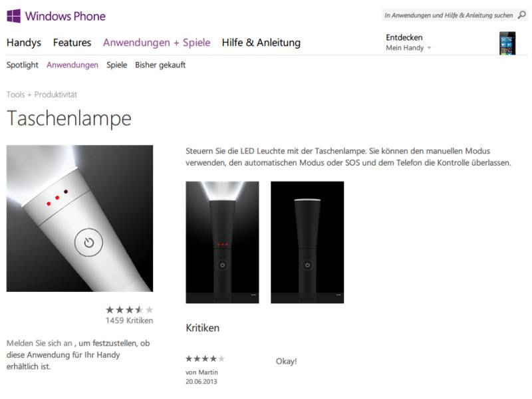
Task: Click the search magnifier icon
Action: [522, 15]
